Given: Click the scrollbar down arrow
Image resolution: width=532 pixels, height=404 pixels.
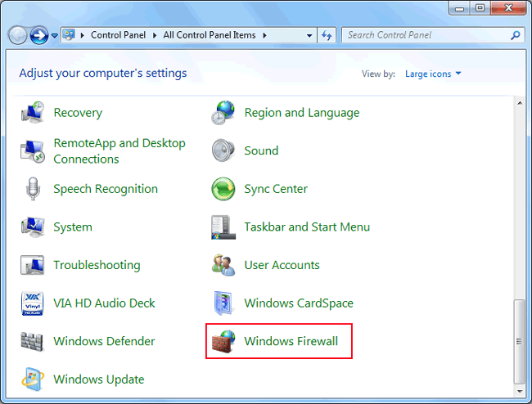Looking at the screenshot, I should click(x=520, y=392).
